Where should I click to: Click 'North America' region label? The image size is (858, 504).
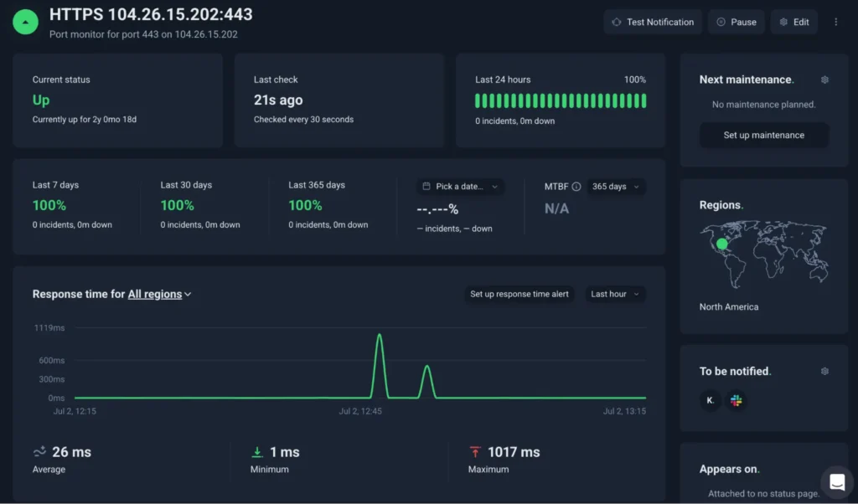tap(729, 306)
